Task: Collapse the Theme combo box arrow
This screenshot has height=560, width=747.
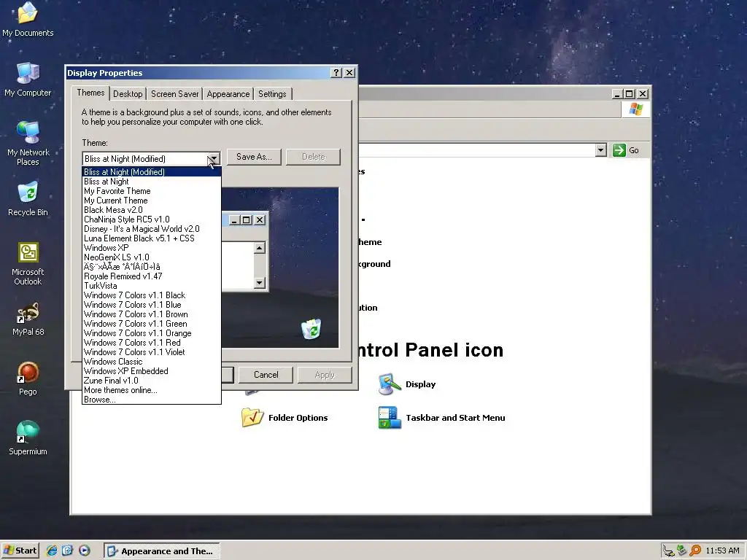Action: tap(214, 158)
